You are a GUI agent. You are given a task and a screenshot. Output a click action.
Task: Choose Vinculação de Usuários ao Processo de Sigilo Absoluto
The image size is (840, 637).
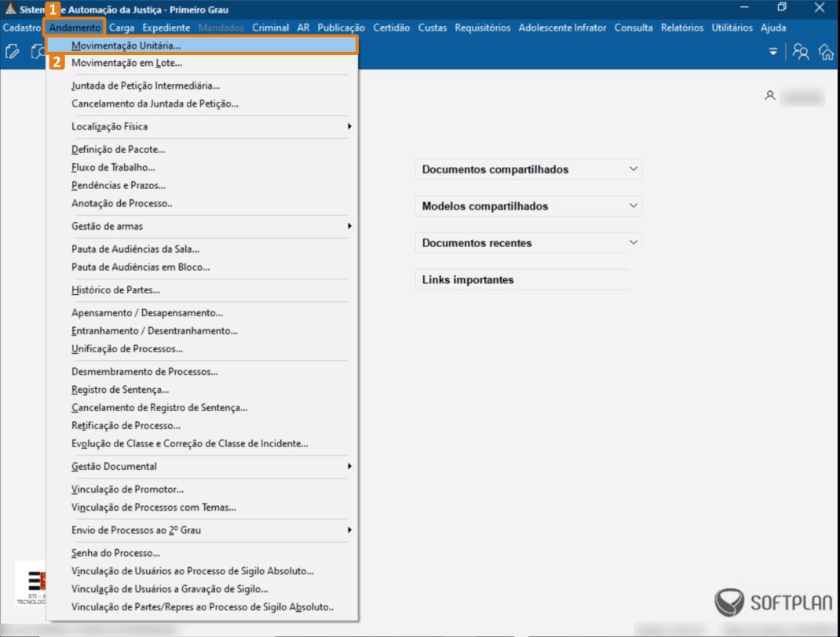pos(202,571)
